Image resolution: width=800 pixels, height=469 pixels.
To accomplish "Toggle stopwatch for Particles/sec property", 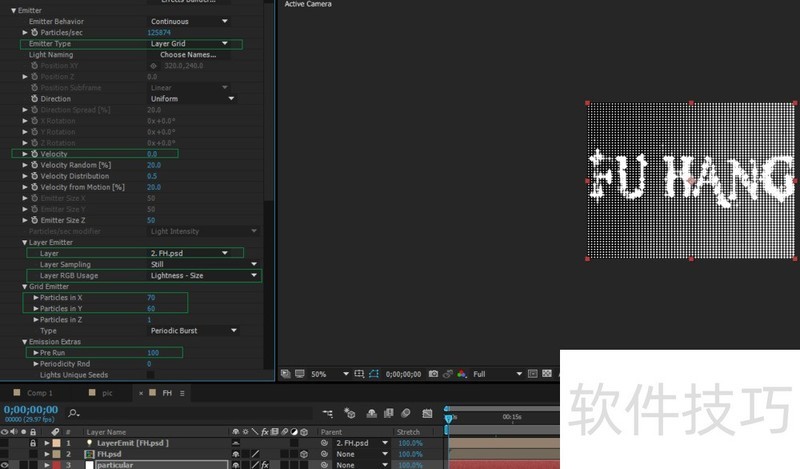I will tap(35, 33).
